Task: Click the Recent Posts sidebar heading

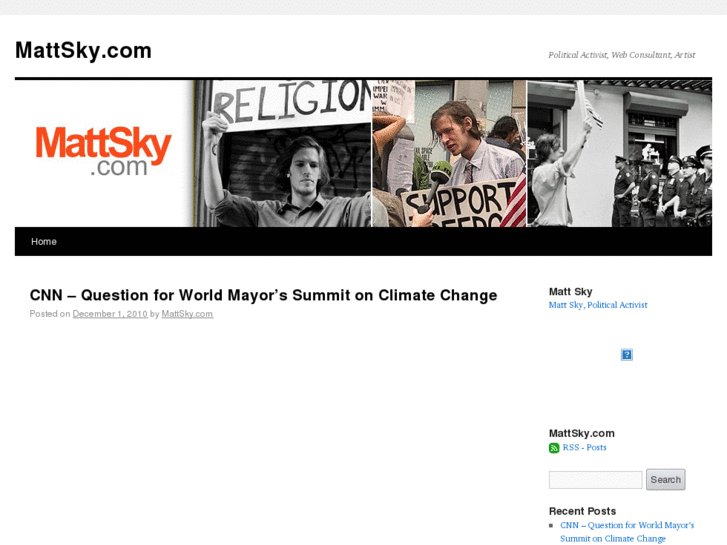Action: coord(582,511)
